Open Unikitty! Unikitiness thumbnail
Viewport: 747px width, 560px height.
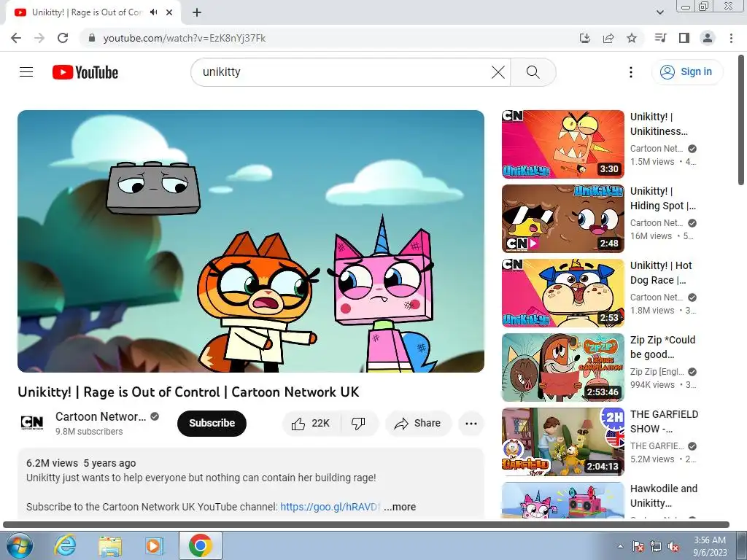[x=562, y=144]
